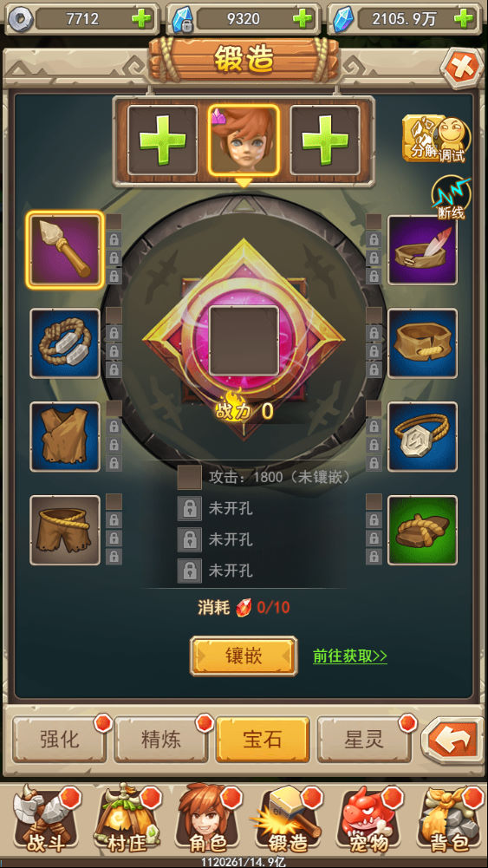Screen dimensions: 488x868
Task: Click the 断线 disconnect icon
Action: 451,199
